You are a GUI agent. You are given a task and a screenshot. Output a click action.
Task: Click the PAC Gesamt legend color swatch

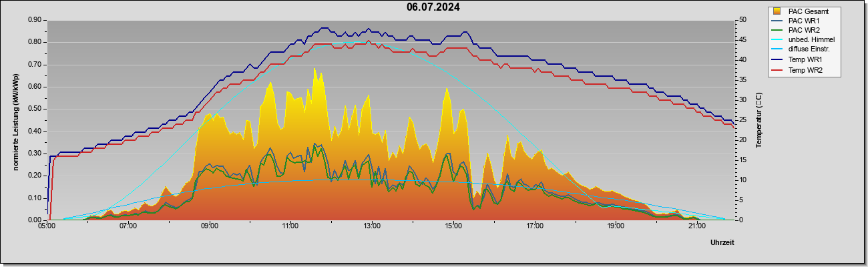[x=777, y=11]
